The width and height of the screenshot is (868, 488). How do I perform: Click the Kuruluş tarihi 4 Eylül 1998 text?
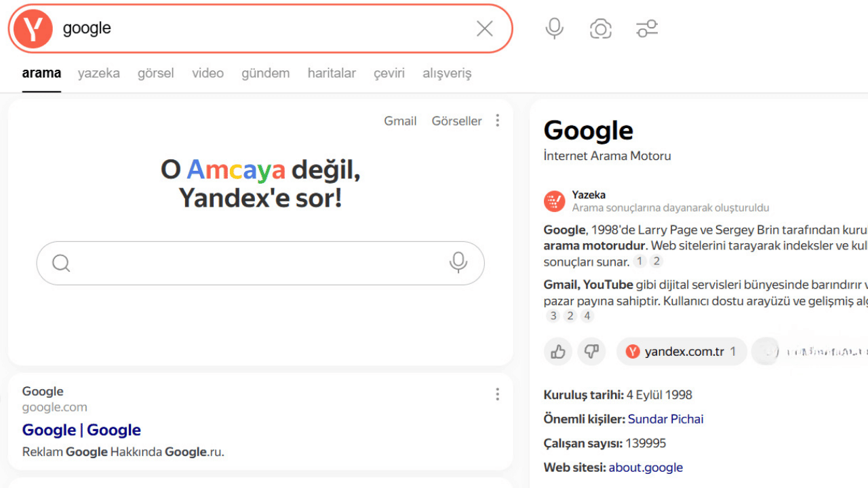(x=618, y=394)
